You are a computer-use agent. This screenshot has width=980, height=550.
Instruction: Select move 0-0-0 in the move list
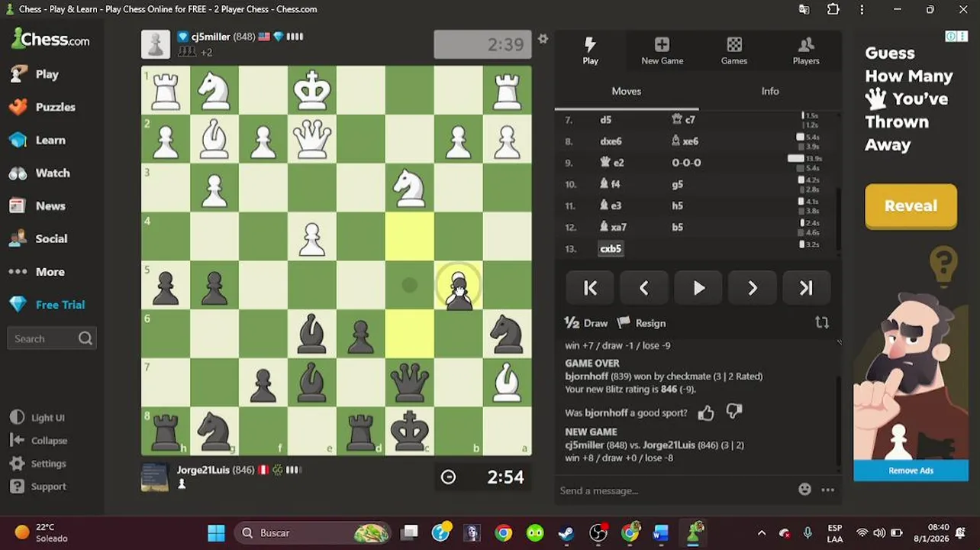click(x=686, y=163)
